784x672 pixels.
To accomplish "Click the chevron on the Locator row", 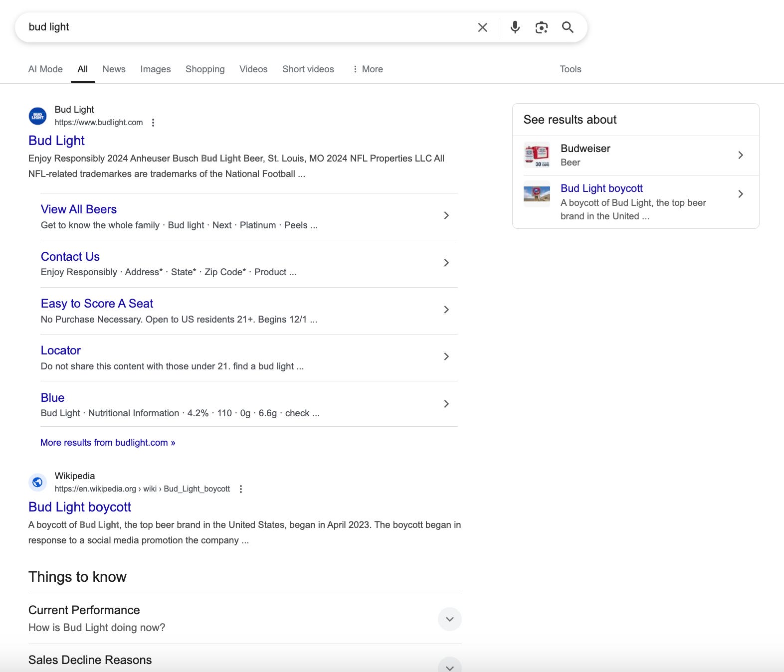I will [446, 356].
